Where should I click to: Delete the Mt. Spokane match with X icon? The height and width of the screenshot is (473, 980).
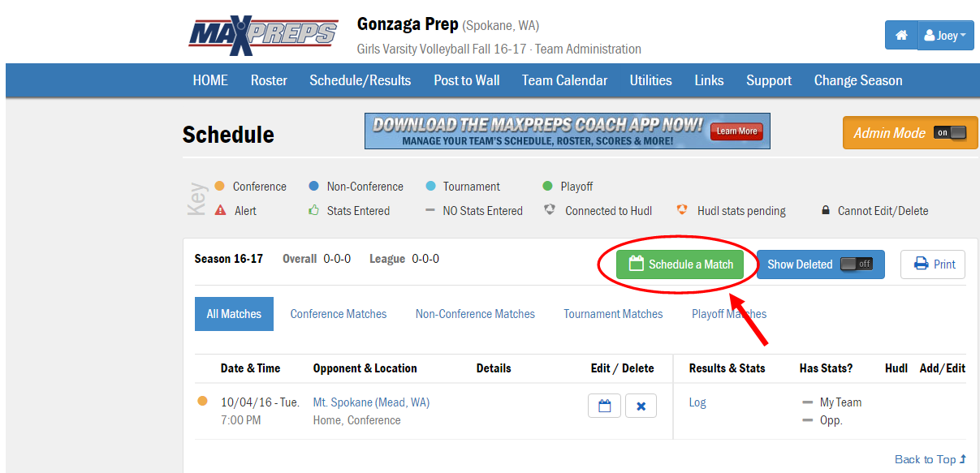tap(641, 406)
